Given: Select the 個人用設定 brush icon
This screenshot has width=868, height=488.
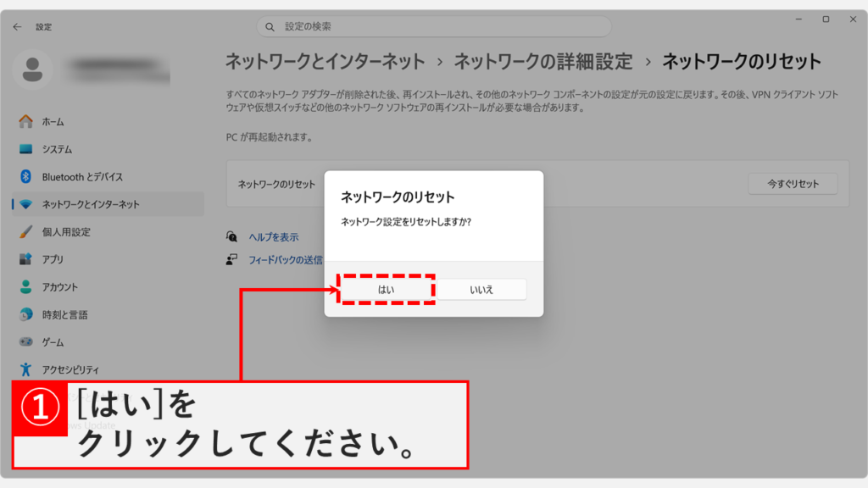Looking at the screenshot, I should tap(23, 231).
